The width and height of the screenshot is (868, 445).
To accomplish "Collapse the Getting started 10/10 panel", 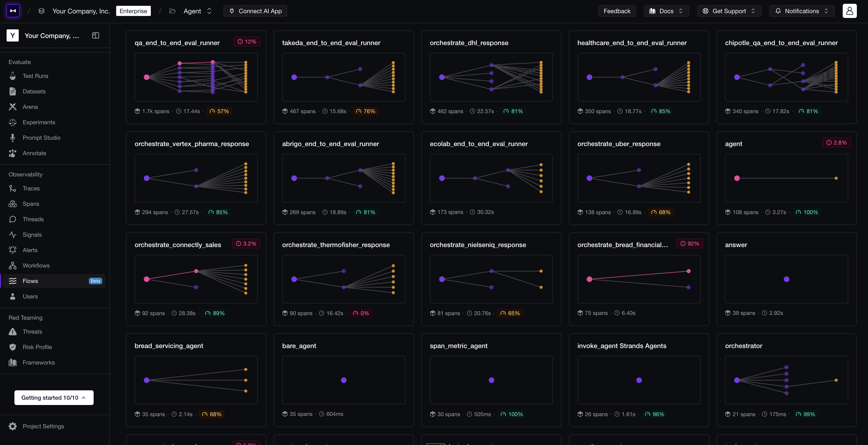I will tap(54, 398).
